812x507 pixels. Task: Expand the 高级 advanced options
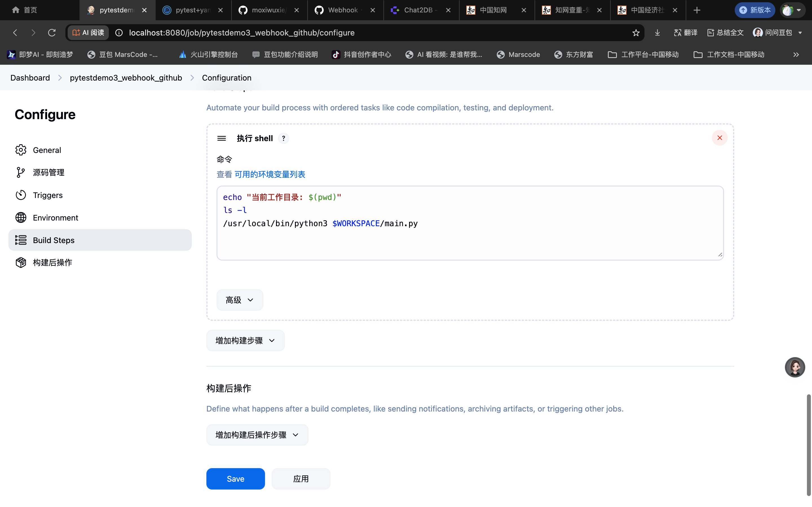[x=240, y=300]
